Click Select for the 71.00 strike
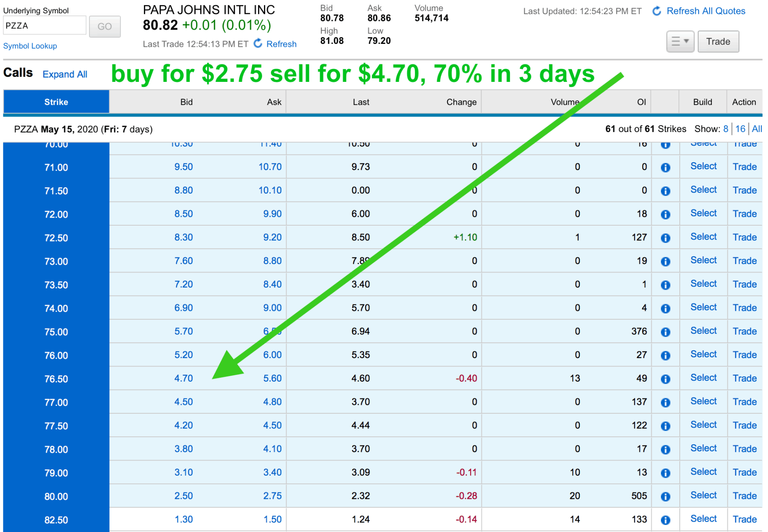Image resolution: width=768 pixels, height=532 pixels. tap(704, 166)
